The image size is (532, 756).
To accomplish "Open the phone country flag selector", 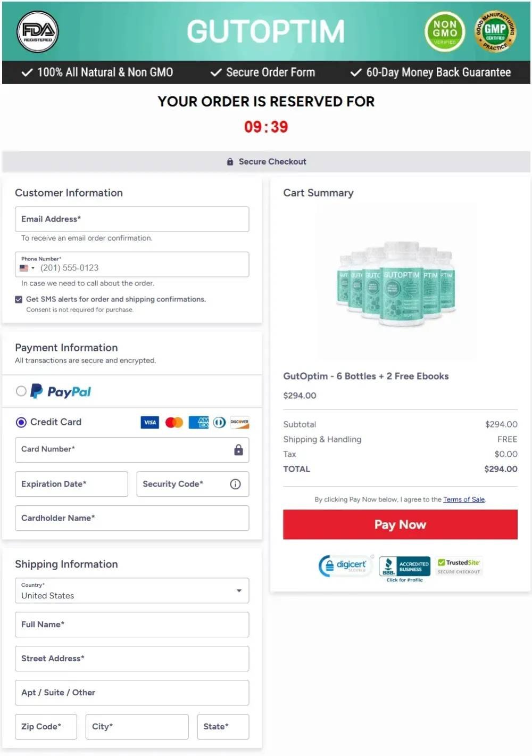I will (25, 268).
